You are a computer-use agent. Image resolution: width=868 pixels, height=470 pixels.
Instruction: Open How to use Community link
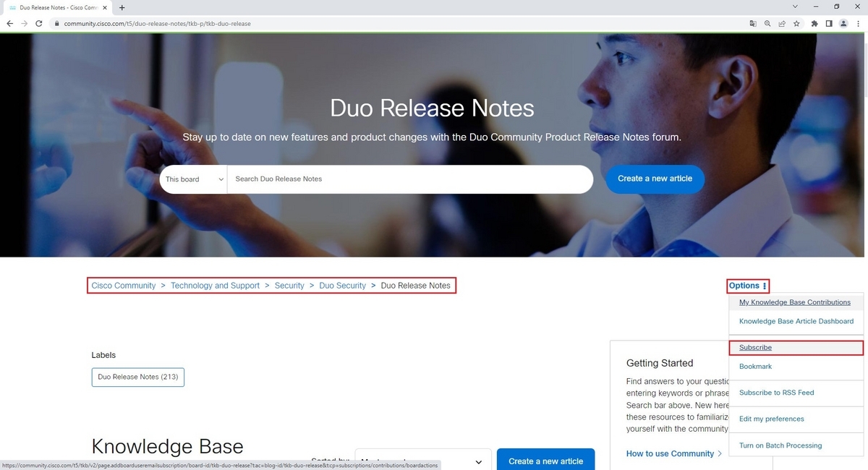(674, 453)
